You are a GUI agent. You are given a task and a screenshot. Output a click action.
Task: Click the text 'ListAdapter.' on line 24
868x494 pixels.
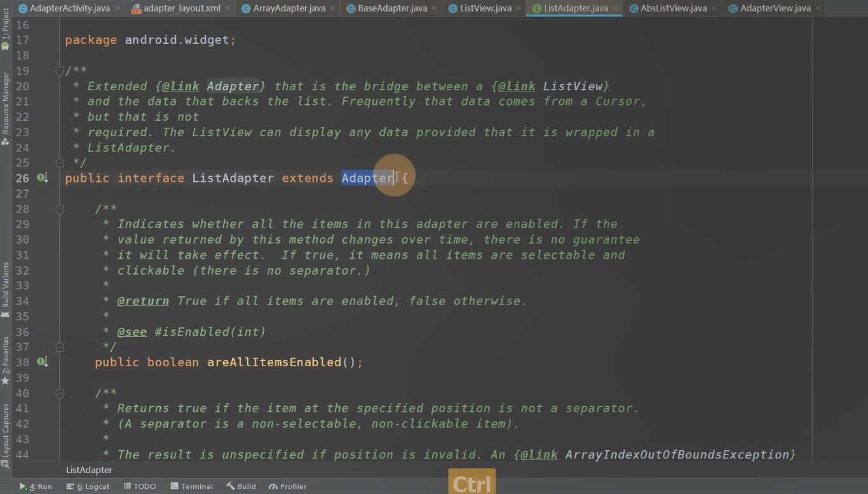tap(132, 148)
